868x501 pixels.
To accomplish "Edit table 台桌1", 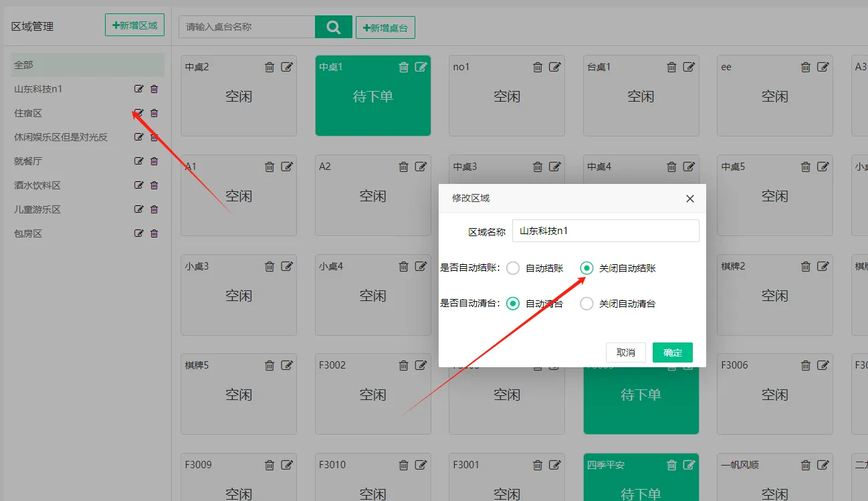I will [x=689, y=67].
